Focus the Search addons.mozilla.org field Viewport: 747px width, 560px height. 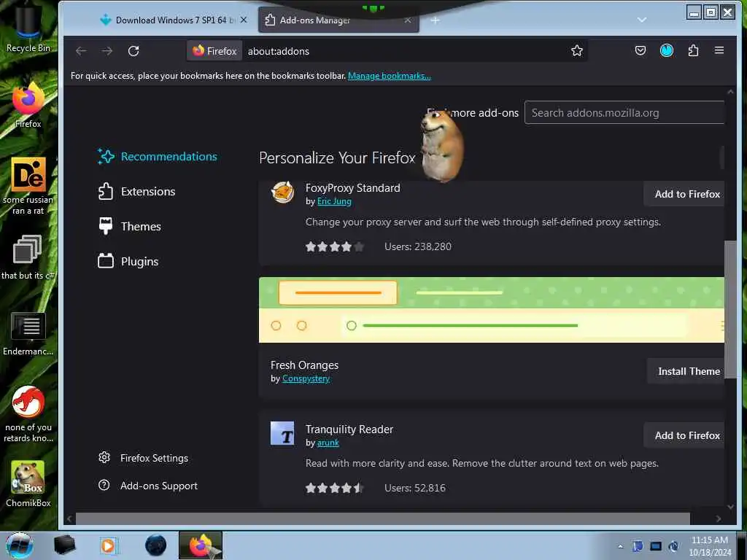pos(624,113)
